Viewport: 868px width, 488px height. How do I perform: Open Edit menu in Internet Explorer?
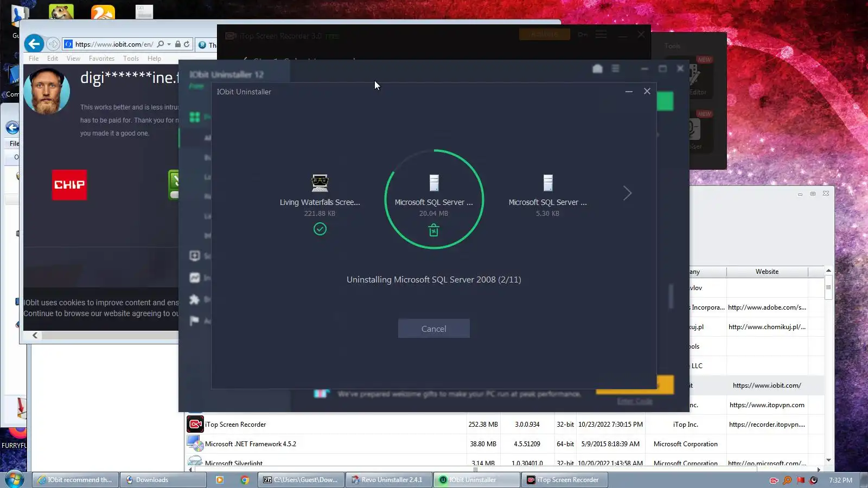click(x=53, y=59)
